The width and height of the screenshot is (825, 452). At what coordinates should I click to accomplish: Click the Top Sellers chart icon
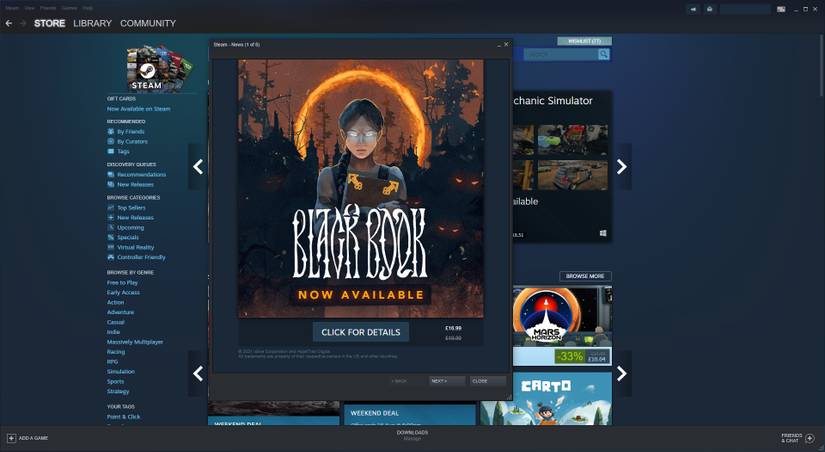(x=110, y=208)
